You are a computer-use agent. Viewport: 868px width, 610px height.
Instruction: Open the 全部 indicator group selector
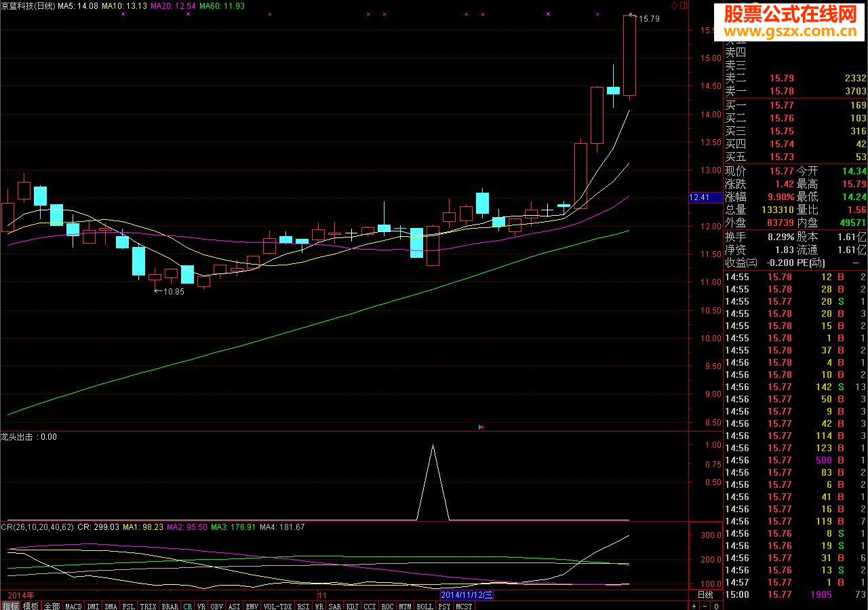click(x=52, y=606)
